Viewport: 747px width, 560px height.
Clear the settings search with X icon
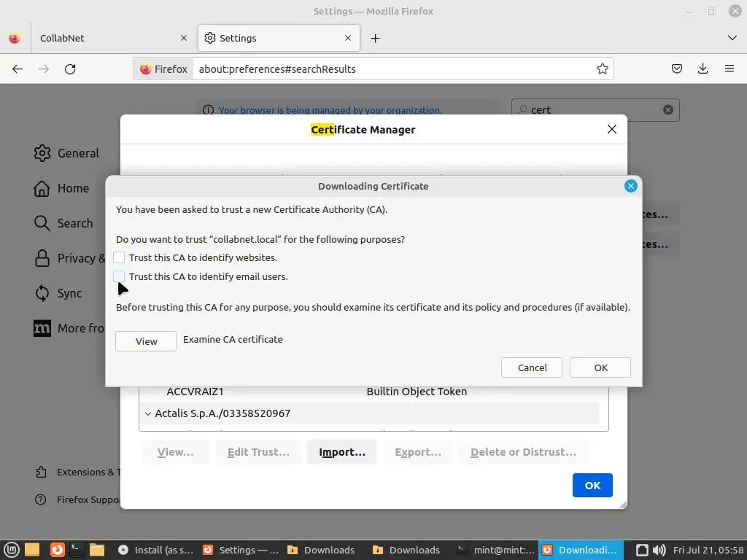point(668,110)
